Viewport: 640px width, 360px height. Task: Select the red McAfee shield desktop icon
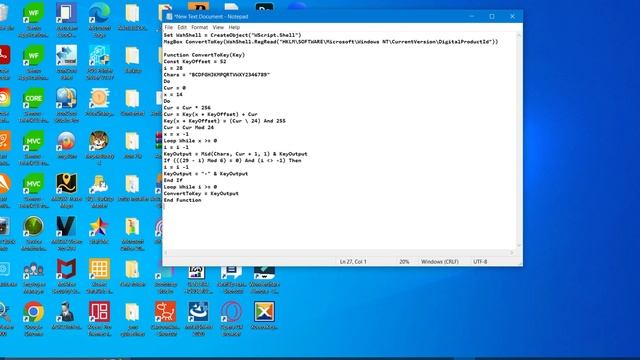pyautogui.click(x=66, y=269)
